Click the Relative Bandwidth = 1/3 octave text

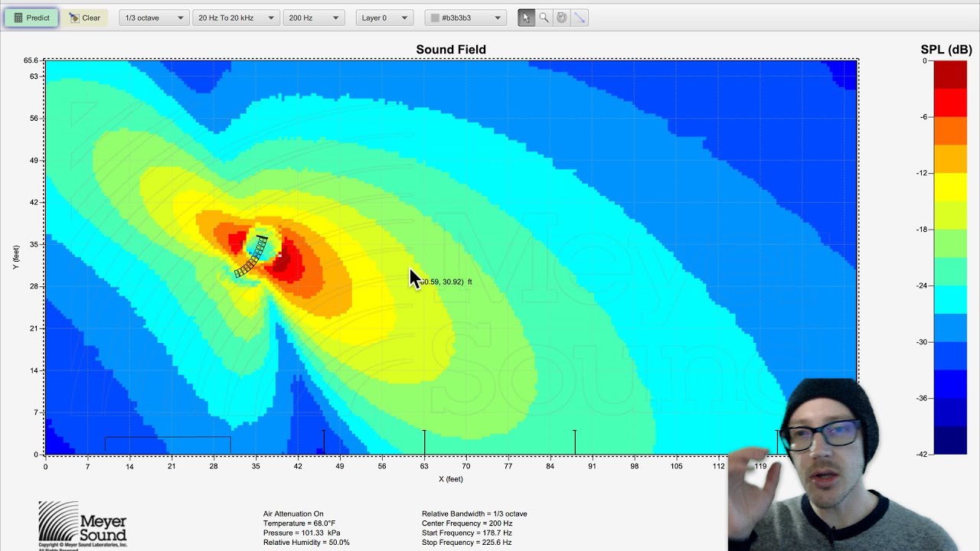(x=475, y=514)
